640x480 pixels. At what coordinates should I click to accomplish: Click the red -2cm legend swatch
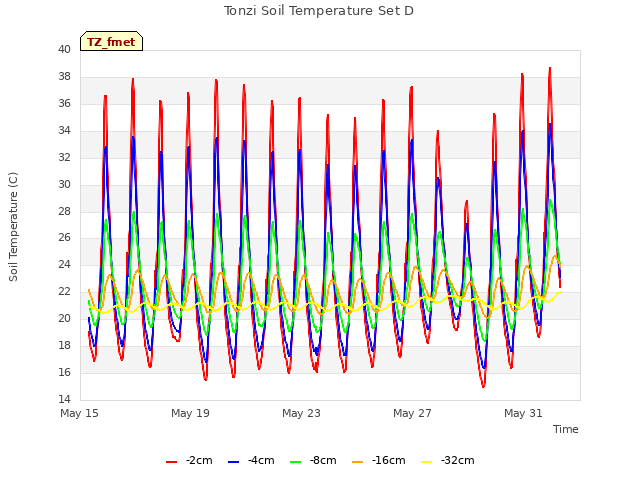click(x=171, y=462)
